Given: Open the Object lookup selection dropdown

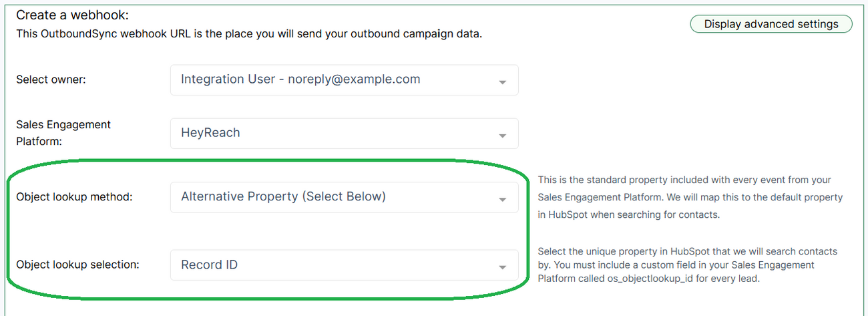Looking at the screenshot, I should 344,265.
